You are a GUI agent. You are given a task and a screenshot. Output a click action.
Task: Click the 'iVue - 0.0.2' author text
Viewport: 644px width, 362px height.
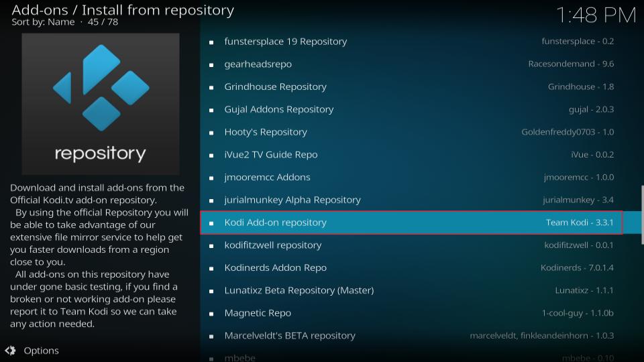click(592, 154)
